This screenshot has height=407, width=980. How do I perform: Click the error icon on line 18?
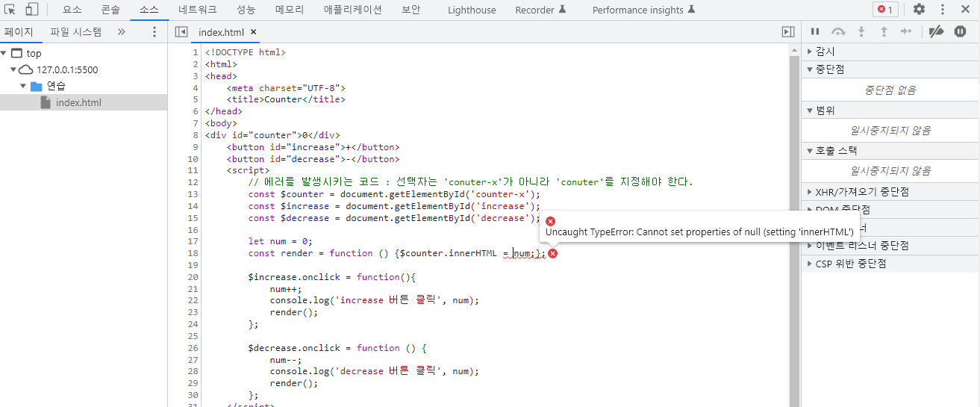pos(553,254)
